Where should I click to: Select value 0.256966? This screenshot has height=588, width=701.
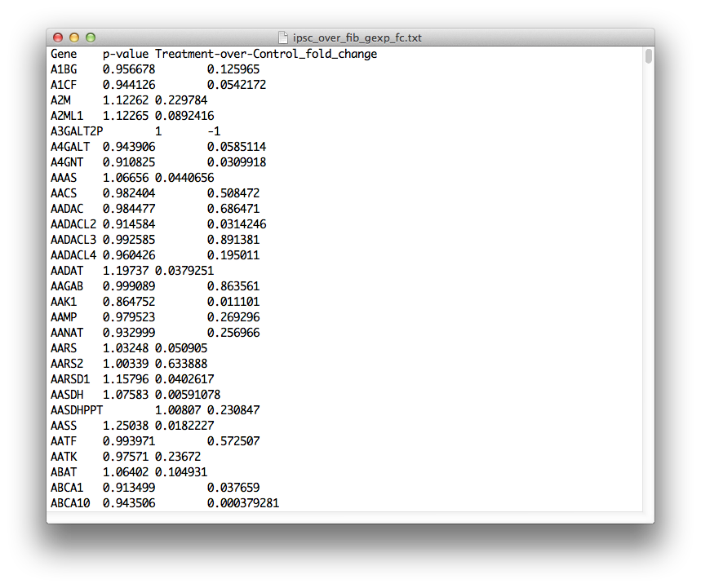point(233,333)
